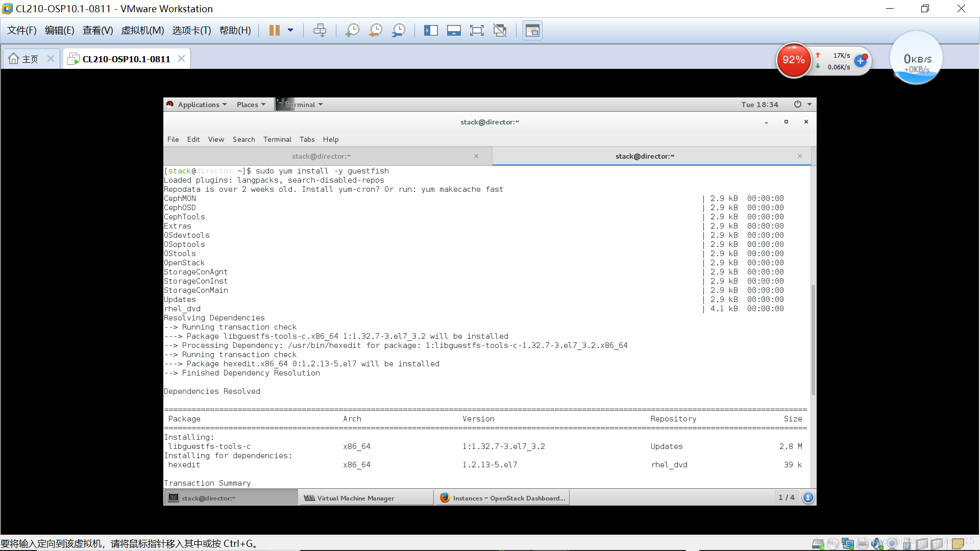This screenshot has height=551, width=980.
Task: Click the blue notification indicator icon
Action: point(808,497)
